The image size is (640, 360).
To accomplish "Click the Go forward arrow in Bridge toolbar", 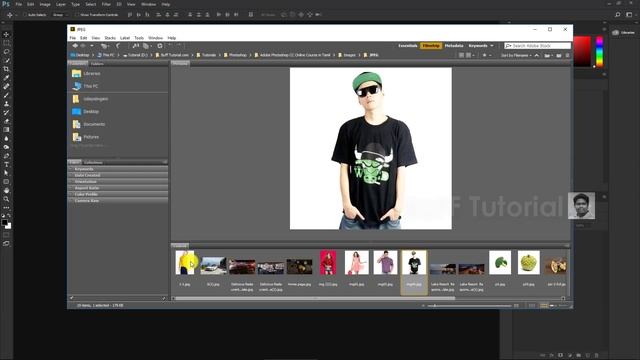I will click(x=83, y=46).
